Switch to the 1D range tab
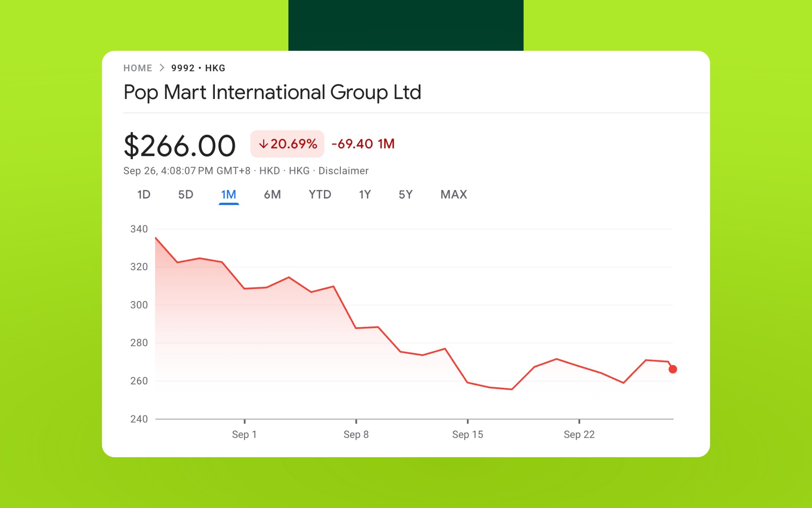 coord(144,195)
